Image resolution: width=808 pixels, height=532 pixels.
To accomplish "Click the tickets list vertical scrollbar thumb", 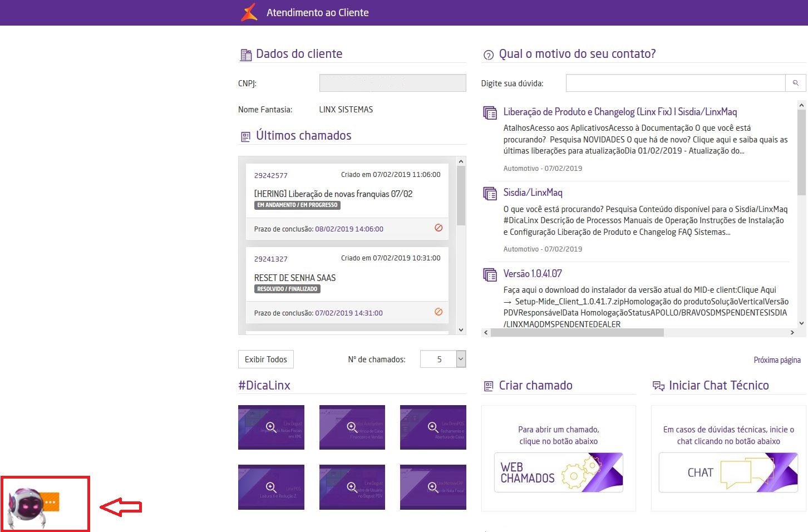I will 461,195.
